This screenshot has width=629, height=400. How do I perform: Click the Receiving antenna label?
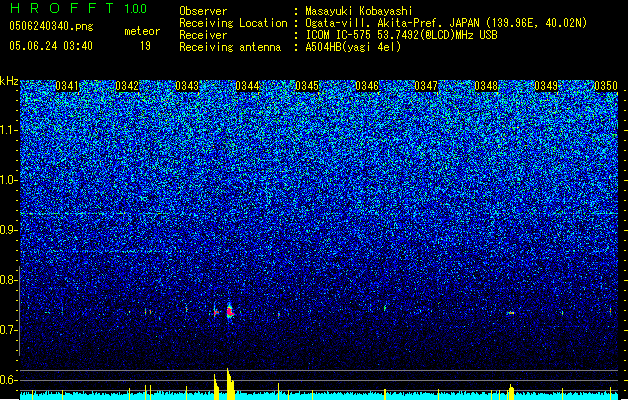[x=230, y=47]
